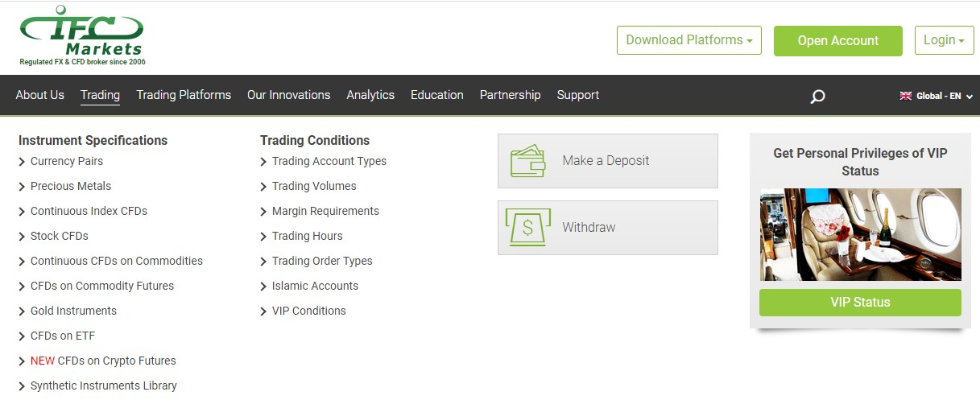Click the chevron before Precious Metals
The width and height of the screenshot is (980, 400).
point(22,187)
